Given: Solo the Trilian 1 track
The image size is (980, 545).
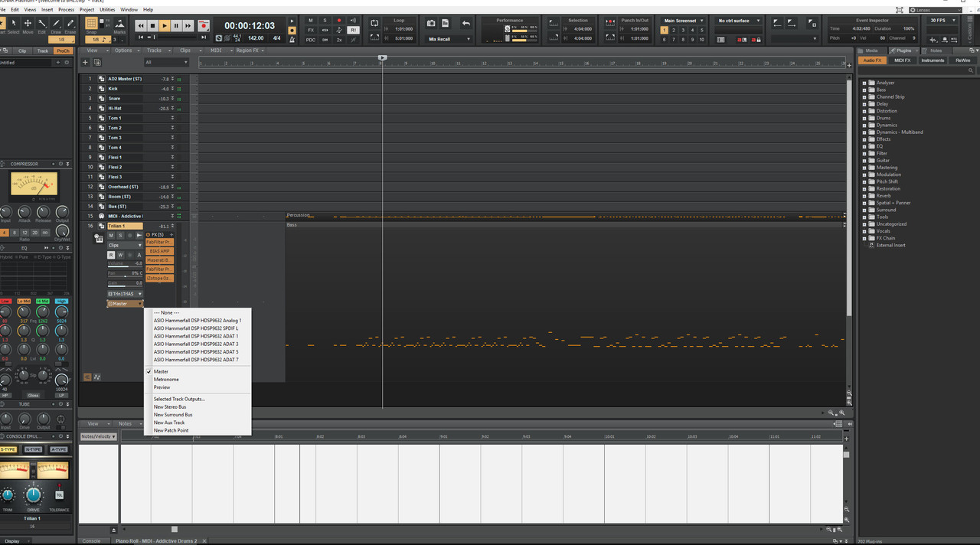Looking at the screenshot, I should [x=120, y=235].
